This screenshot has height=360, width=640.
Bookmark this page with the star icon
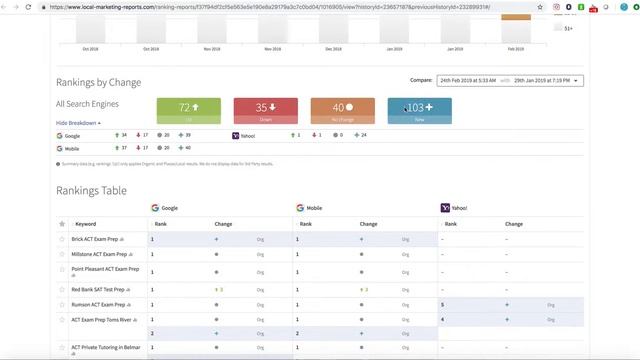(x=540, y=7)
